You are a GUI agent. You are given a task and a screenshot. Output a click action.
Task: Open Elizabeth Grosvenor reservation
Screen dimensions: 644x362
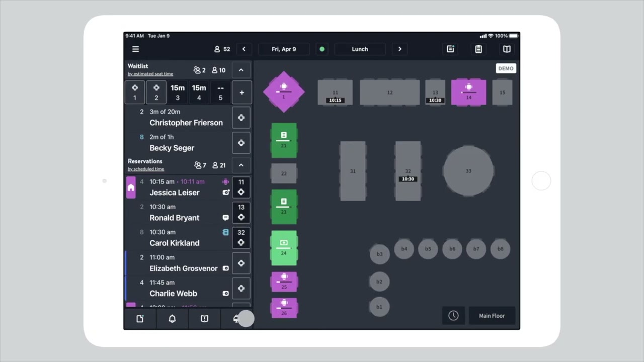[178, 263]
